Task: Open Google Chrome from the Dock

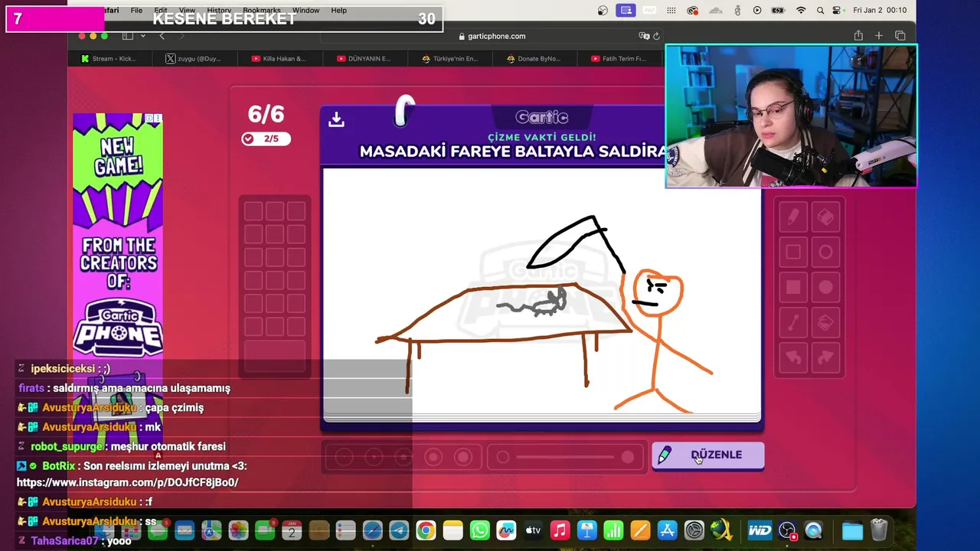Action: coord(426,530)
